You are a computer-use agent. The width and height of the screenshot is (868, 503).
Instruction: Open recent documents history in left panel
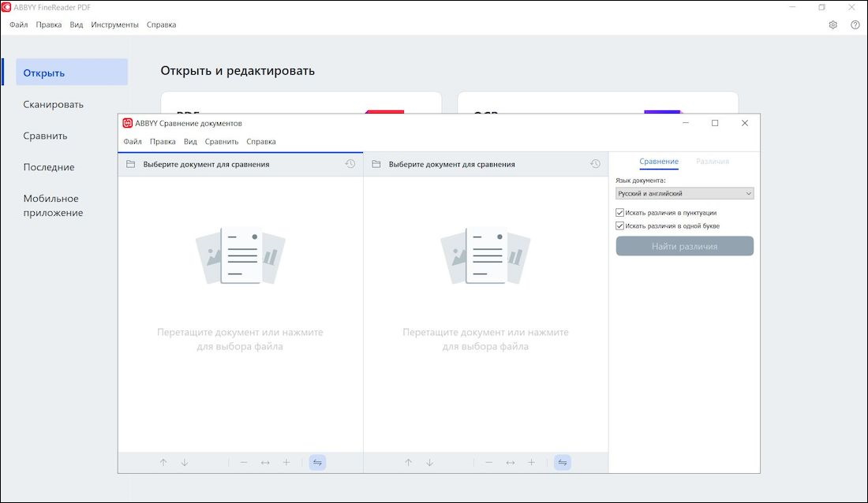tap(350, 164)
